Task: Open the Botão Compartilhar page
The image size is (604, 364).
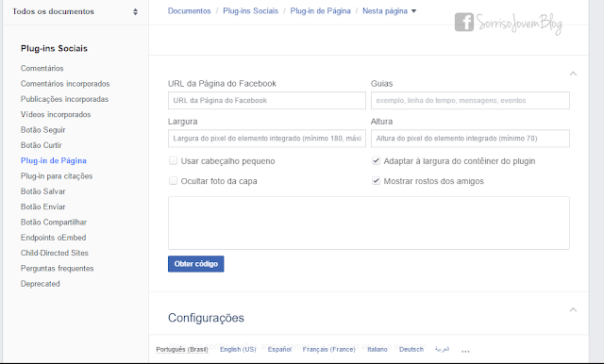Action: point(54,222)
